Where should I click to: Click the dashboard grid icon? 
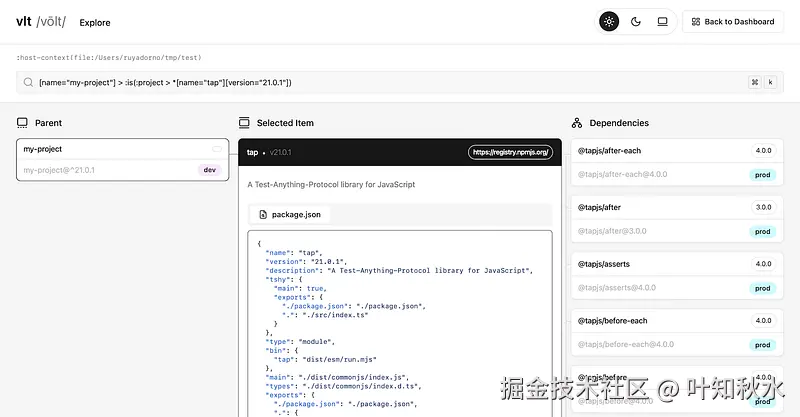point(695,21)
